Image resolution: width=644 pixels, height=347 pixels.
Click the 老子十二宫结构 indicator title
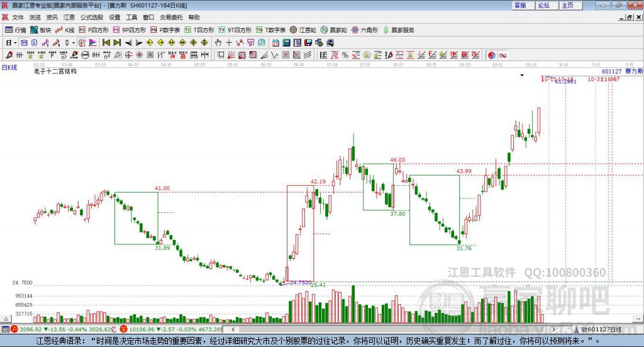[55, 71]
